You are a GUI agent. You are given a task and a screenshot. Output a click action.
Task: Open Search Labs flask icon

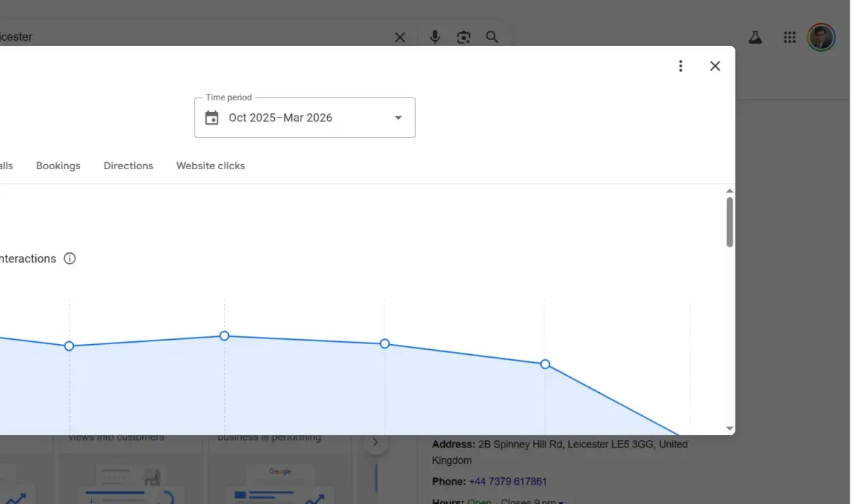756,37
